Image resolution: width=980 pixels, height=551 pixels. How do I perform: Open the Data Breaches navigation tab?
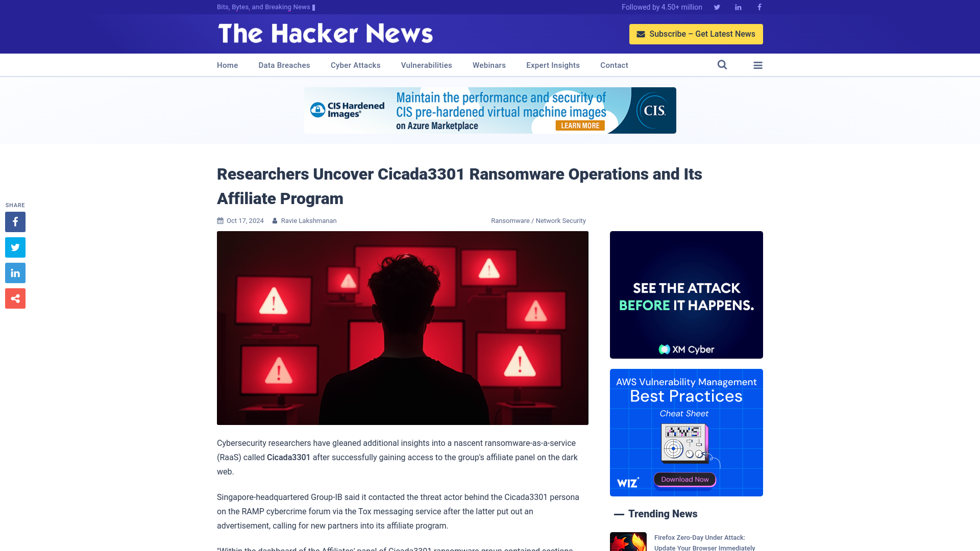(284, 65)
